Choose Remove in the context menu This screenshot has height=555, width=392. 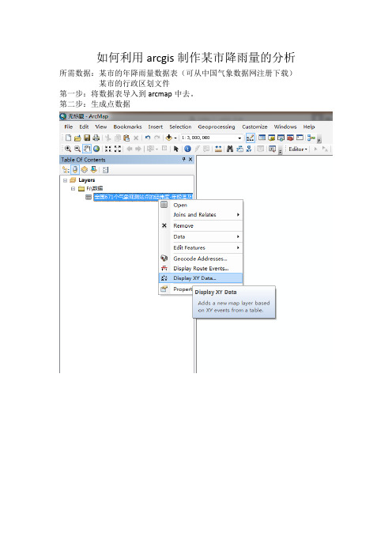(201, 225)
